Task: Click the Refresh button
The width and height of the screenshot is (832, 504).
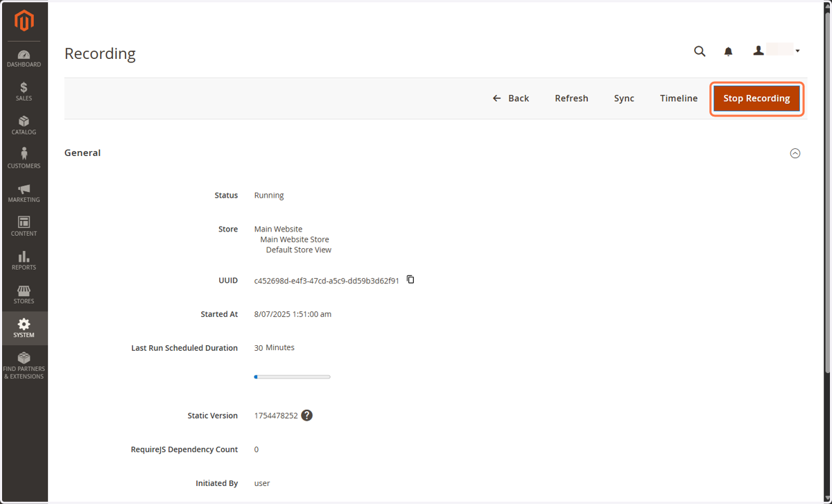Action: tap(571, 98)
